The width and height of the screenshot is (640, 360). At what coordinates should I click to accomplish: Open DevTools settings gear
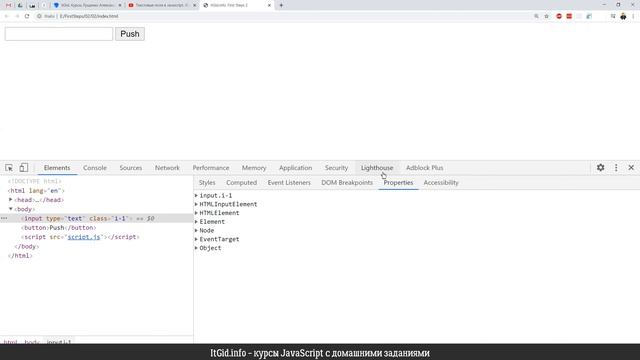[600, 167]
